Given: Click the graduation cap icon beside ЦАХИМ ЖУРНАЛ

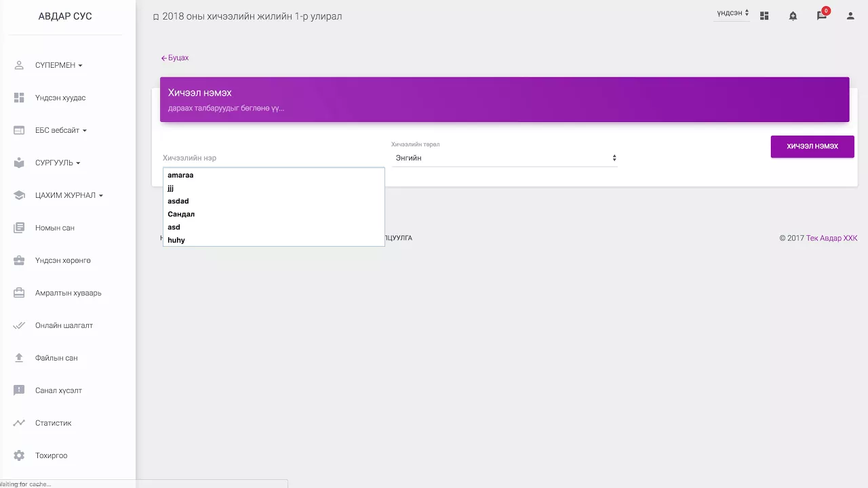Looking at the screenshot, I should click(19, 195).
